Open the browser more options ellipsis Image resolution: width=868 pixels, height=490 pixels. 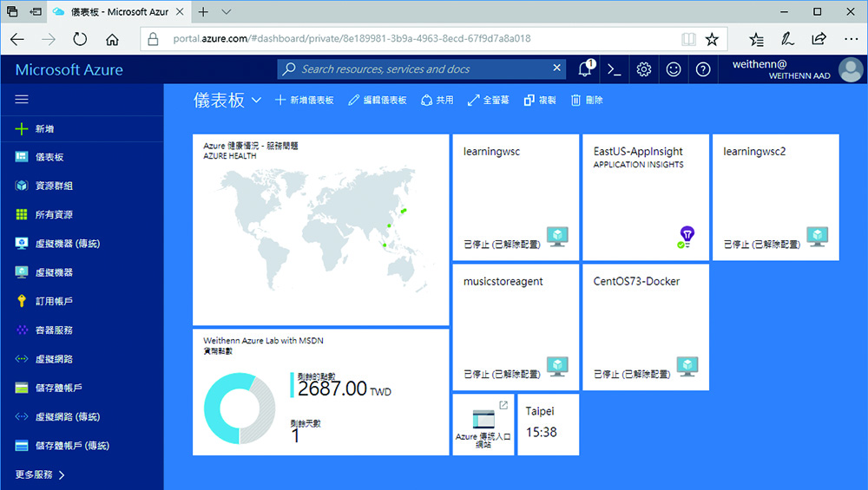[851, 39]
